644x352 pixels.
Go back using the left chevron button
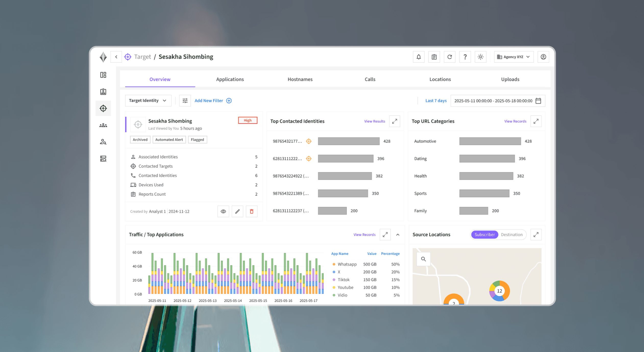pos(116,57)
